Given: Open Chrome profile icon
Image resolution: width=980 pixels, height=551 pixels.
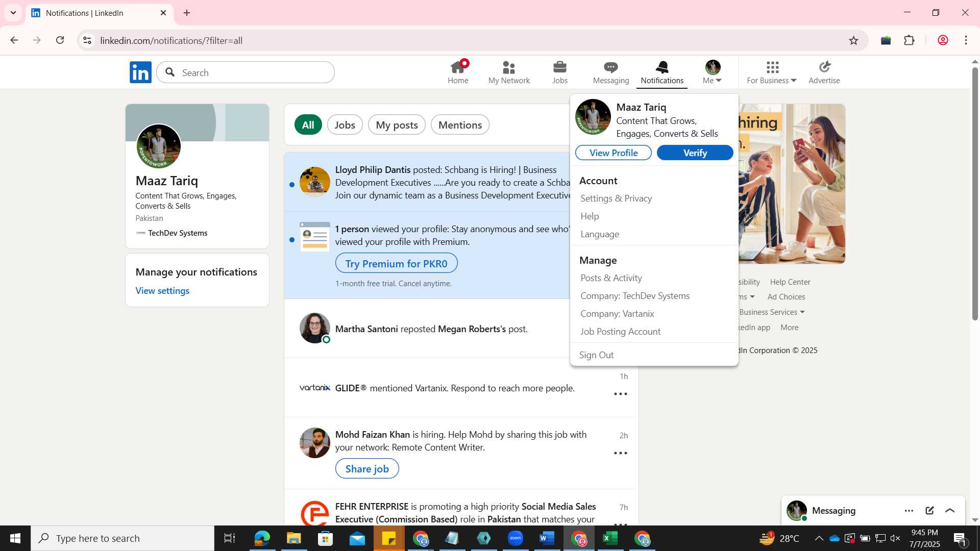Looking at the screenshot, I should click(943, 40).
